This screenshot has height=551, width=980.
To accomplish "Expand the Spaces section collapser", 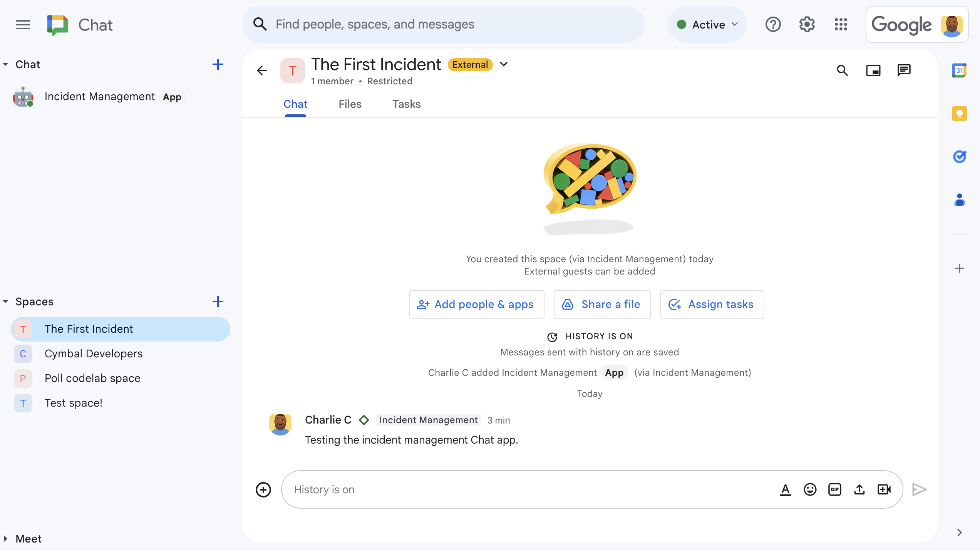I will pyautogui.click(x=6, y=301).
